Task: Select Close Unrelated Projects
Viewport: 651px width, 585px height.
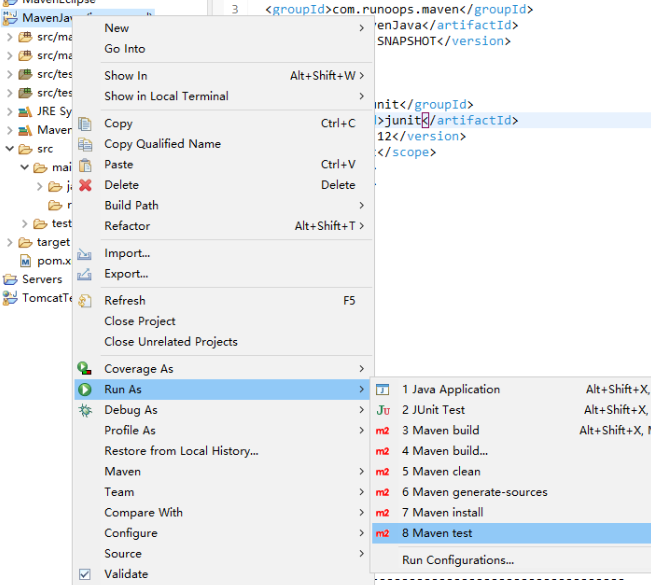Action: click(171, 342)
